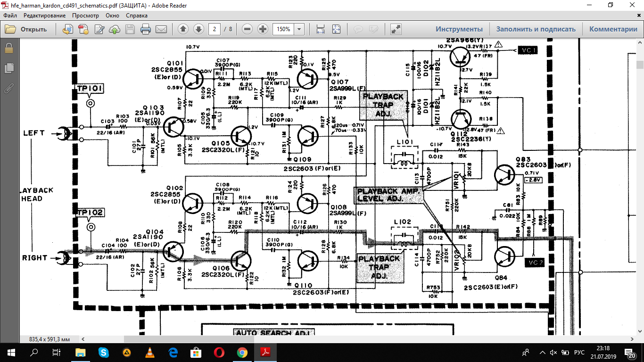Click the page number input field
The width and height of the screenshot is (644, 362).
click(x=215, y=29)
